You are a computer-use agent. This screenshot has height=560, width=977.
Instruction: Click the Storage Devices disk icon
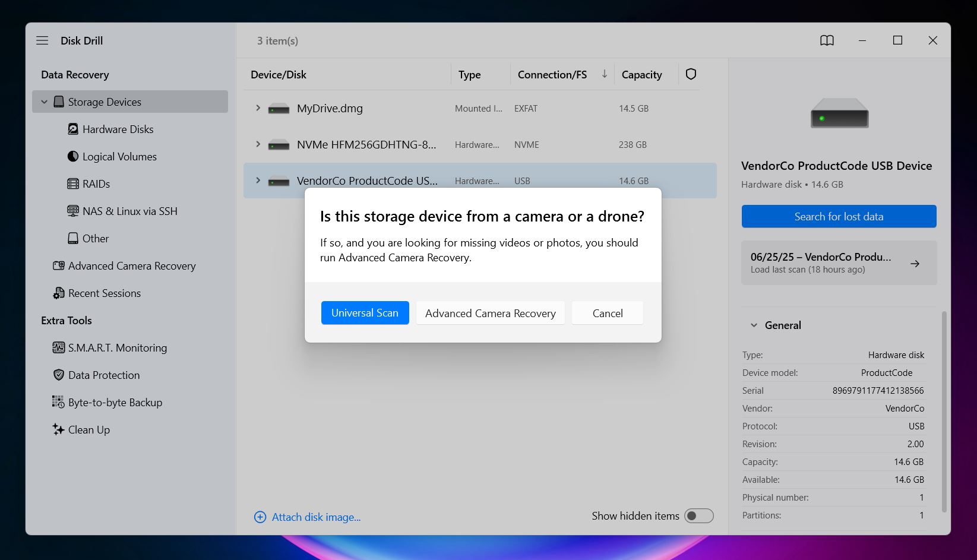(59, 102)
